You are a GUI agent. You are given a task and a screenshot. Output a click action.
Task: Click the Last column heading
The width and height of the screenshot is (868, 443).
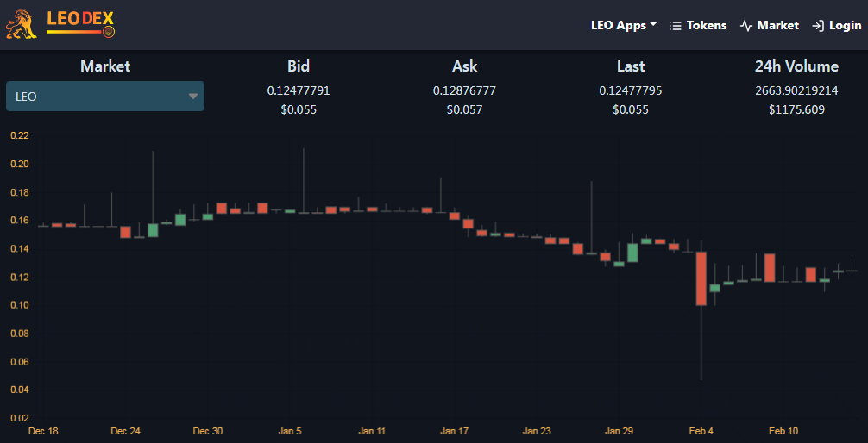click(x=631, y=66)
